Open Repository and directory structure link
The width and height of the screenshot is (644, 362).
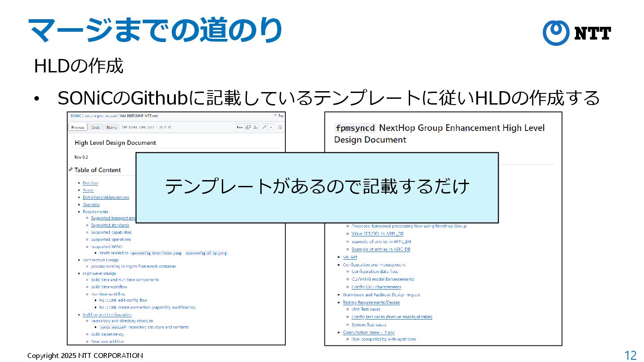click(x=122, y=321)
